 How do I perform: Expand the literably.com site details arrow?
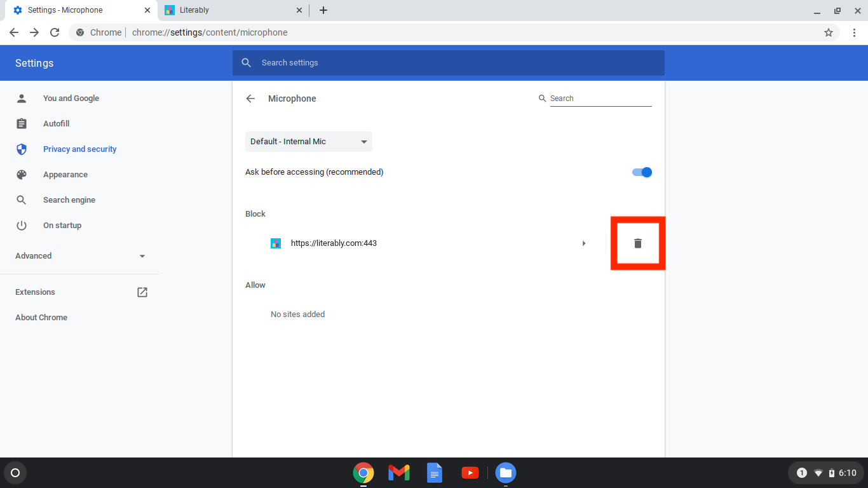point(584,243)
